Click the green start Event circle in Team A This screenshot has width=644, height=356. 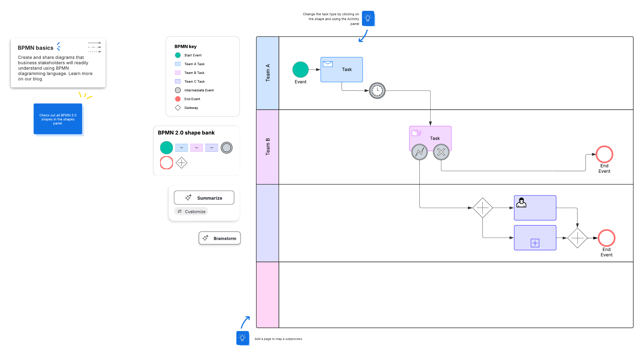(300, 69)
